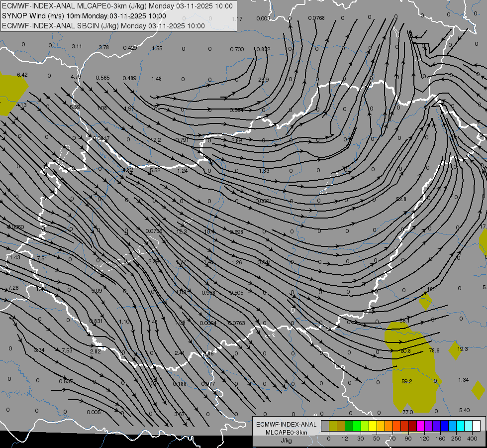This screenshot has width=487, height=448.
Task: Click the map value 0.0768
Action: (x=316, y=18)
